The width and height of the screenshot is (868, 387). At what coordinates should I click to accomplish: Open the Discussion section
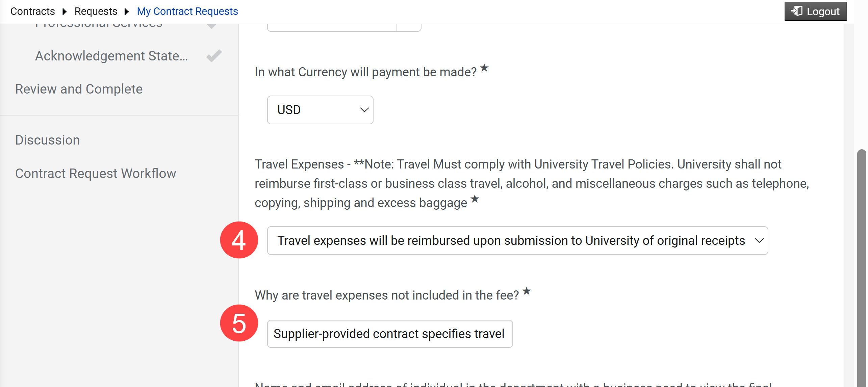[x=48, y=140]
